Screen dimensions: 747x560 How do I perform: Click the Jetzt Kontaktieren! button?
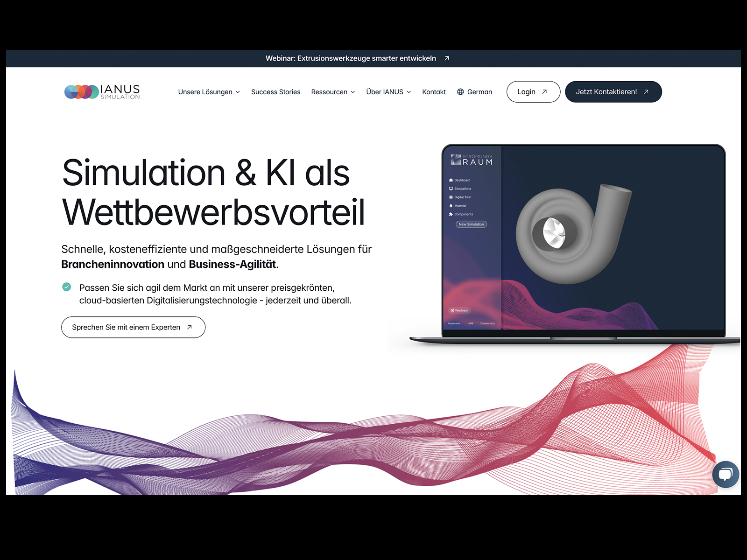pos(613,92)
